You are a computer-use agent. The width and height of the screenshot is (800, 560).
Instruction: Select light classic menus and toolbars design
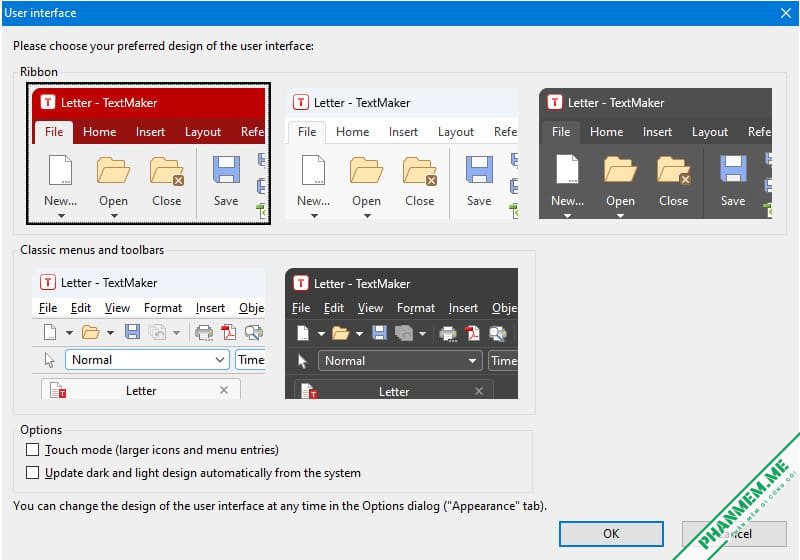click(148, 334)
